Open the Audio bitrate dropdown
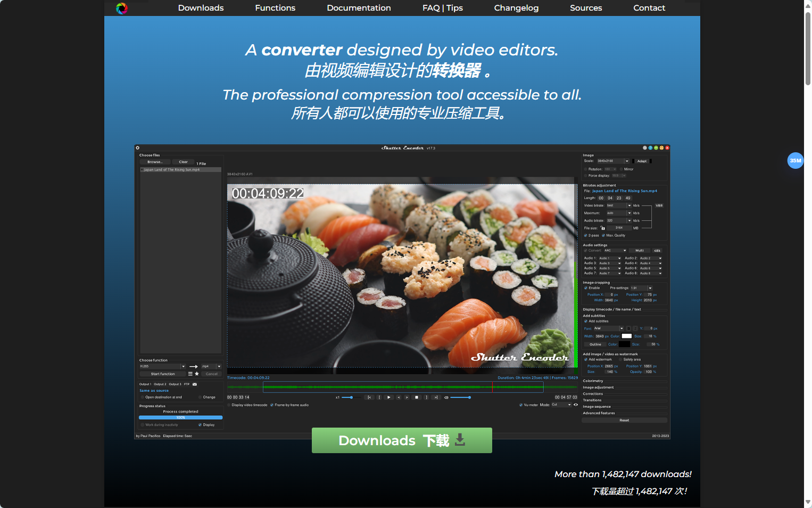812x508 pixels. [x=619, y=220]
